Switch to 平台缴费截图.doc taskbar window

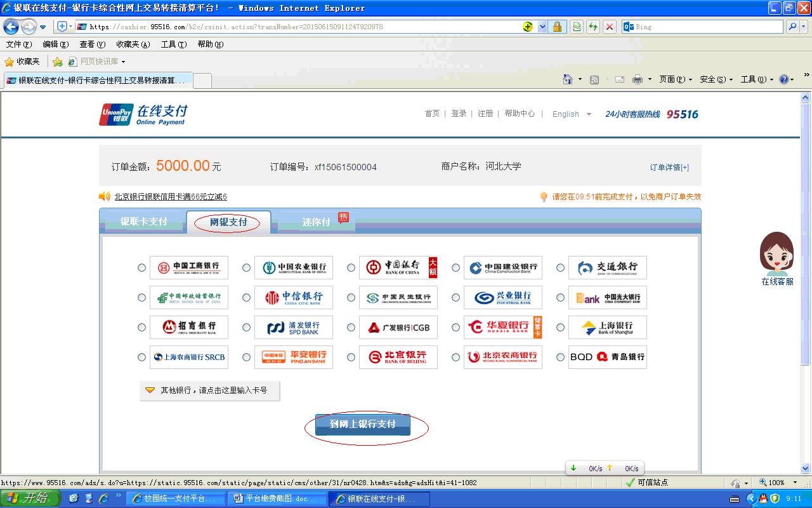(278, 499)
